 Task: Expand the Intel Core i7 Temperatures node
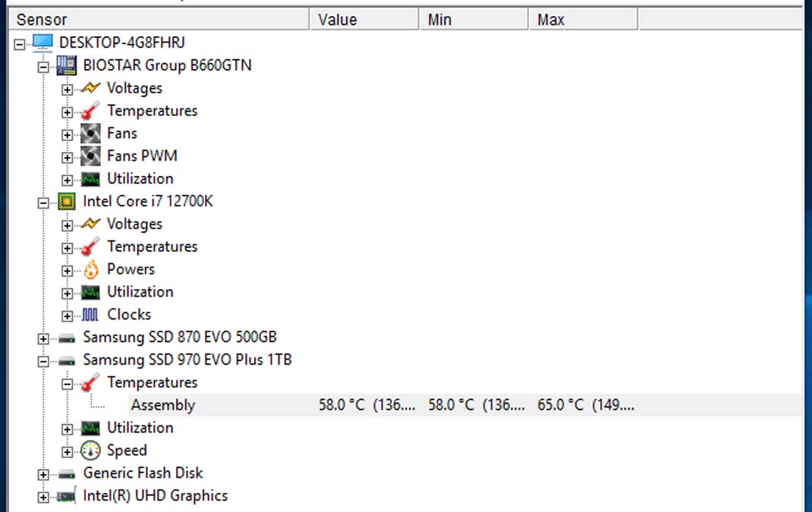pos(67,249)
